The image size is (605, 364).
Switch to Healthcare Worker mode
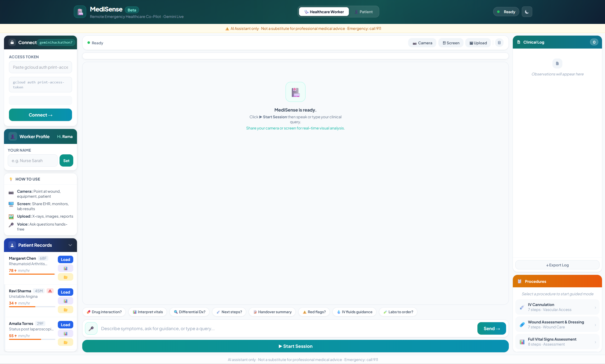point(324,12)
